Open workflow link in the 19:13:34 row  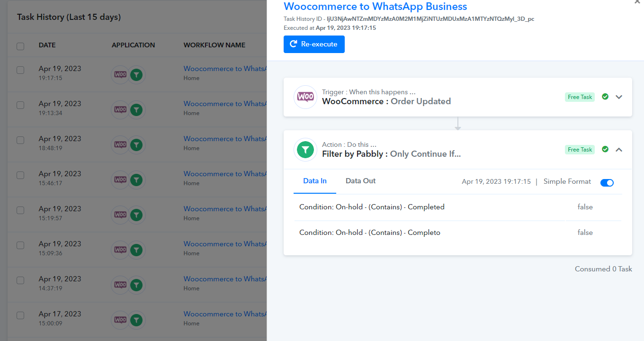click(225, 104)
